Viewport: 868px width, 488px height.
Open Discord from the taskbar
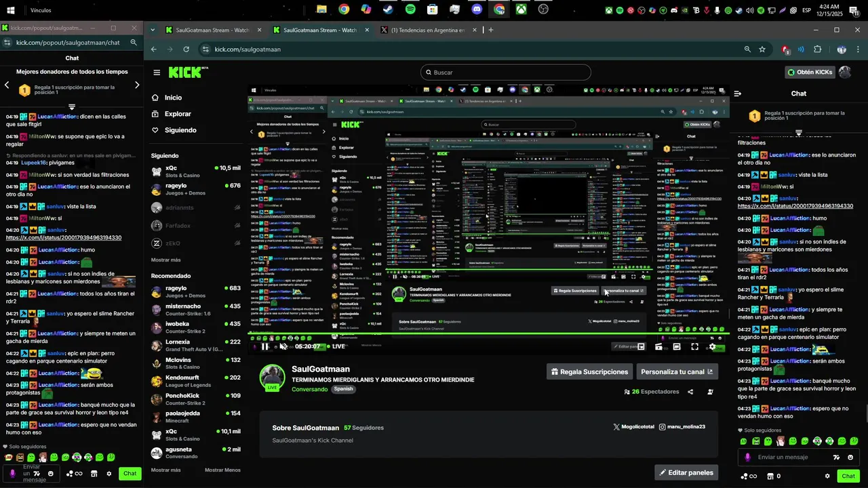(x=477, y=9)
